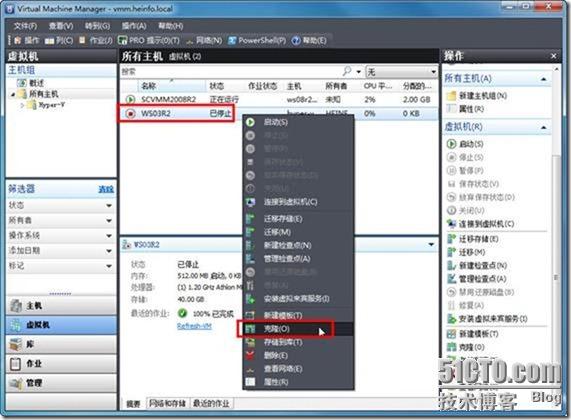Open the 操作(A) menu
This screenshot has height=420, width=571.
point(134,26)
